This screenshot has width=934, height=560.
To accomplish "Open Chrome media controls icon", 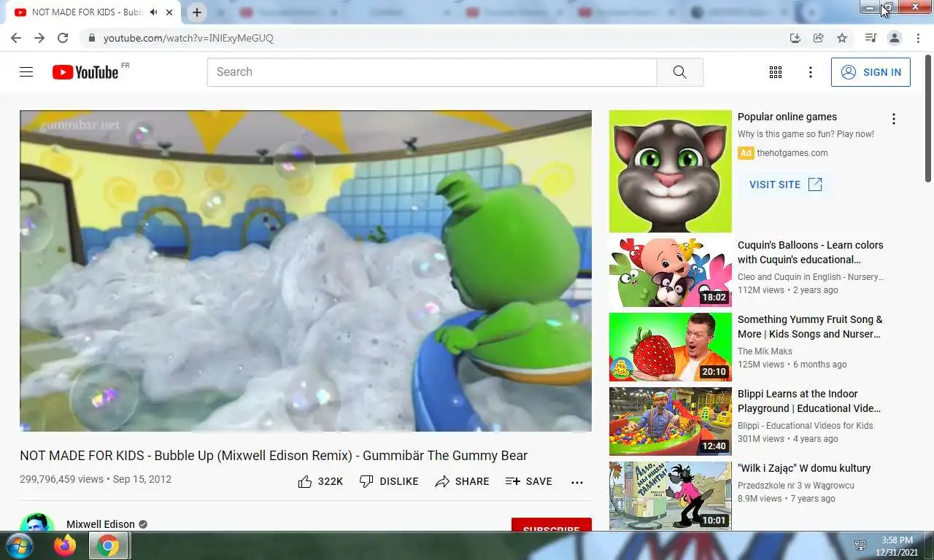I will pyautogui.click(x=871, y=38).
